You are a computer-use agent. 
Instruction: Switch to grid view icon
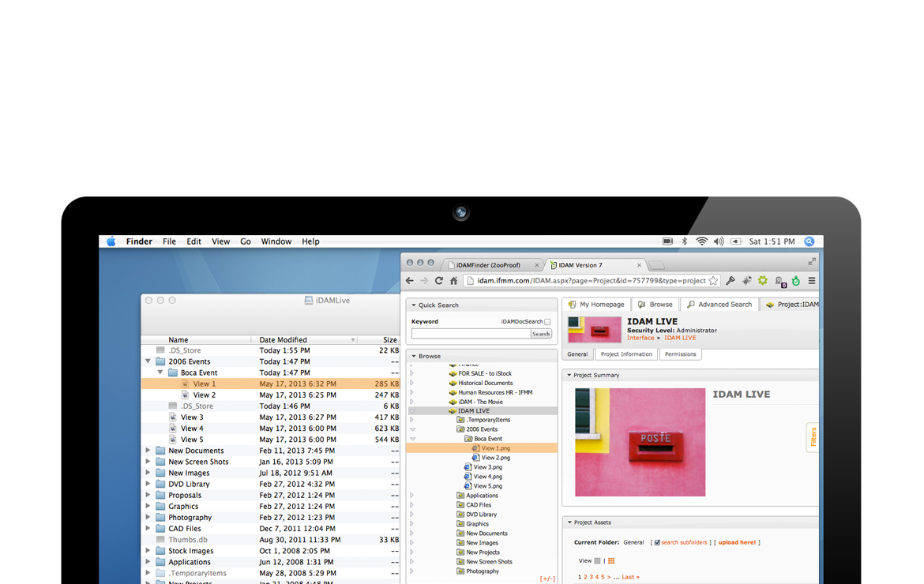(x=611, y=561)
